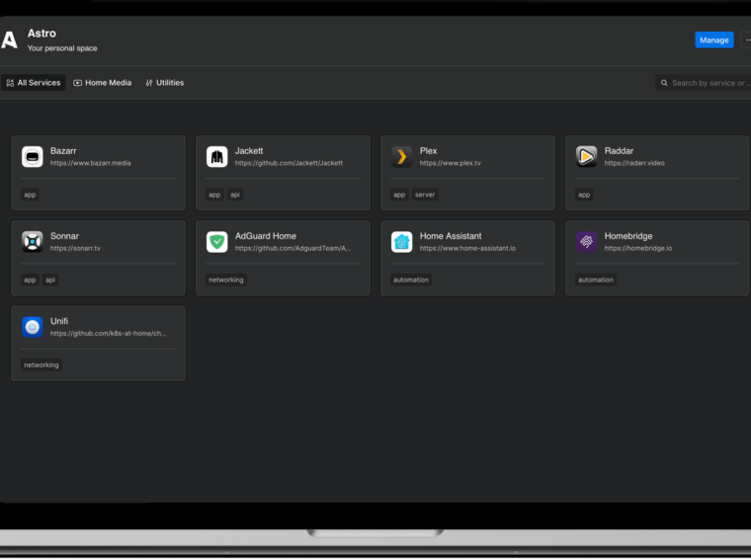
Task: Click the app tag on Jackett card
Action: [214, 195]
